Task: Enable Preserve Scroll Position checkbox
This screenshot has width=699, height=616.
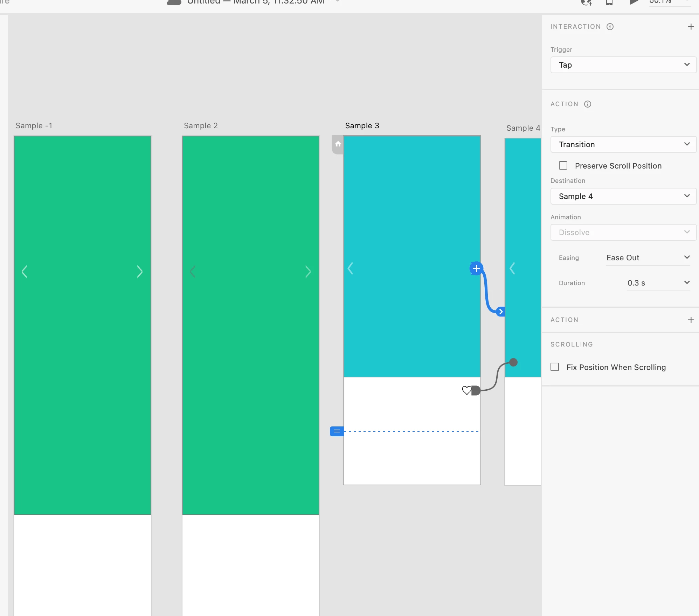Action: (x=563, y=165)
